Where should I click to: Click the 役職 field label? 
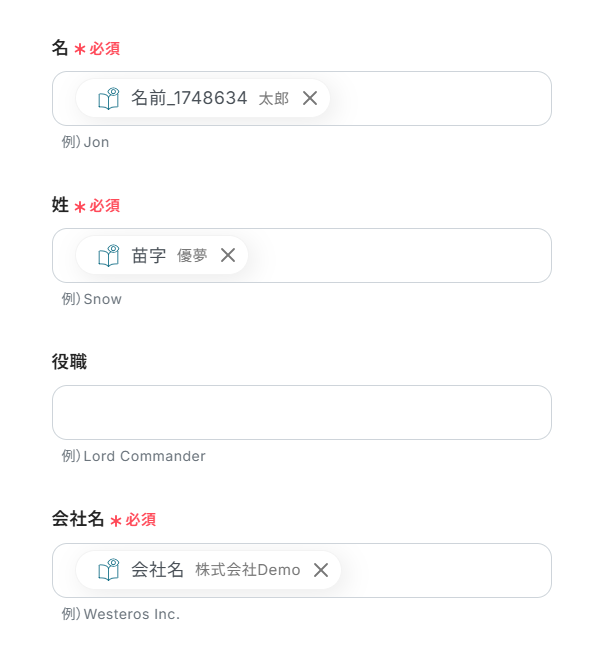tap(69, 362)
